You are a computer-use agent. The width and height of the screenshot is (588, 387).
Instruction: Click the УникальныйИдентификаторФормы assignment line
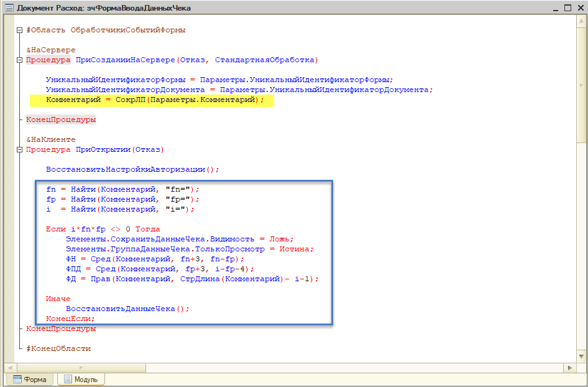219,80
